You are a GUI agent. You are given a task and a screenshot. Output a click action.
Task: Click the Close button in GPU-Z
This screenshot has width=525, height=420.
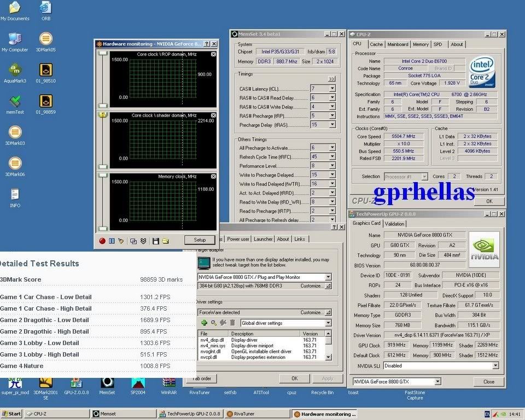tap(488, 382)
